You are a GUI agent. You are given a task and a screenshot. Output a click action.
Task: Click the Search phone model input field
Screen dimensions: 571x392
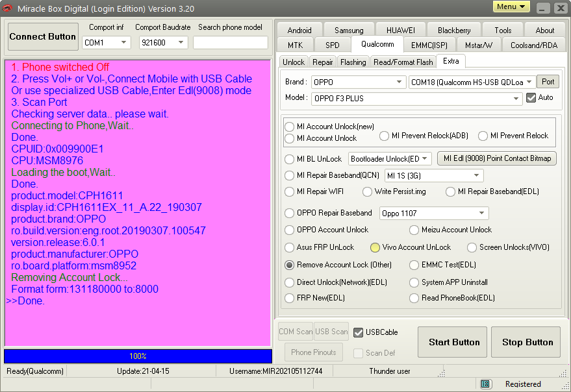pos(230,43)
